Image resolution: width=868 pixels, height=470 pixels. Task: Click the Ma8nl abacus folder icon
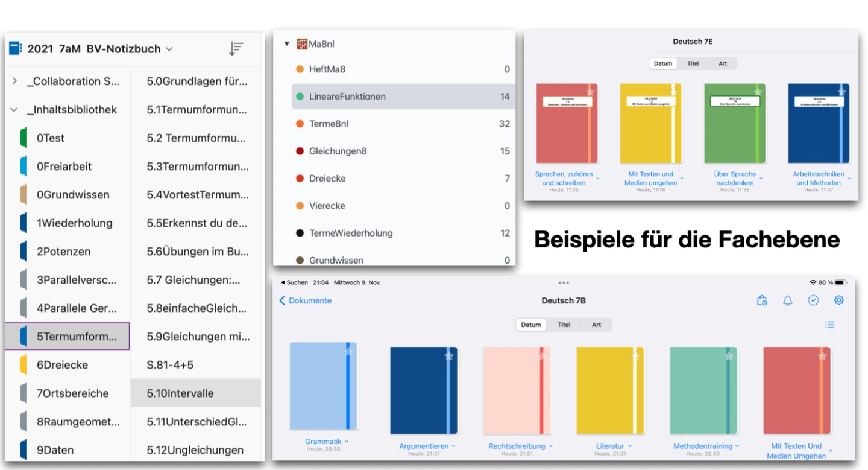302,44
